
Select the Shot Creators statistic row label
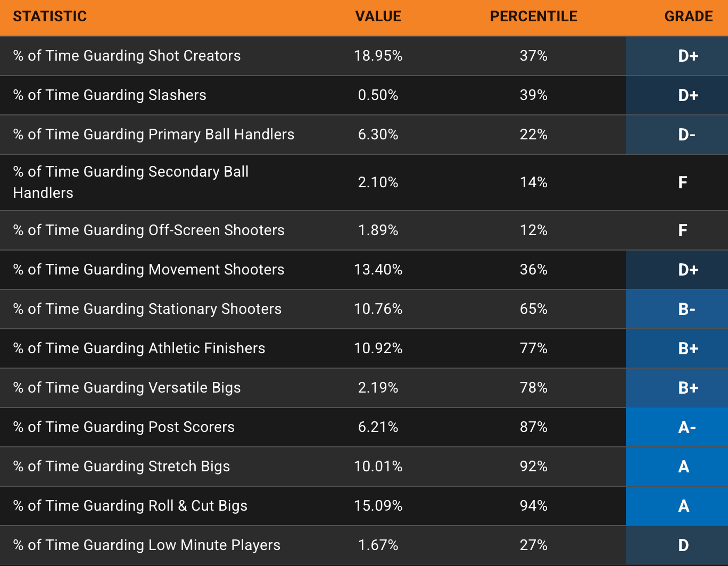127,56
